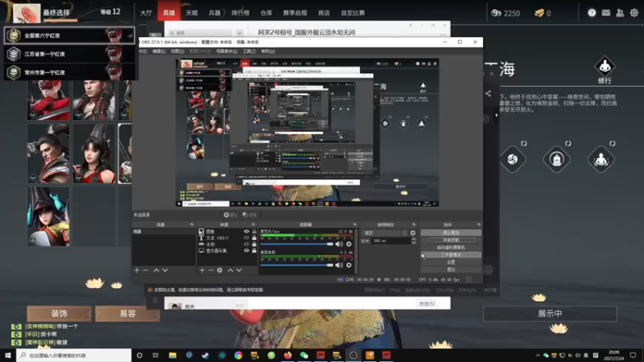Open the game settings gear in the header

click(x=634, y=13)
